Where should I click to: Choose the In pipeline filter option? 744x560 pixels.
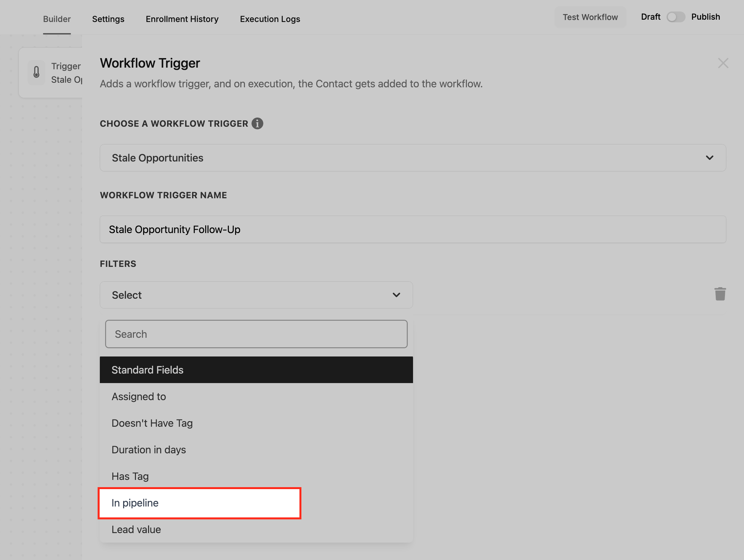[199, 503]
